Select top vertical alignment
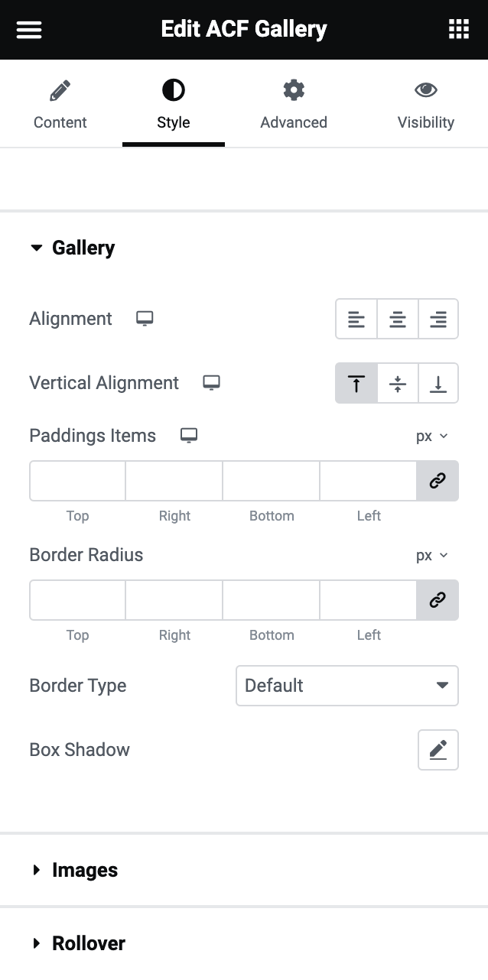This screenshot has width=488, height=980. click(x=356, y=383)
